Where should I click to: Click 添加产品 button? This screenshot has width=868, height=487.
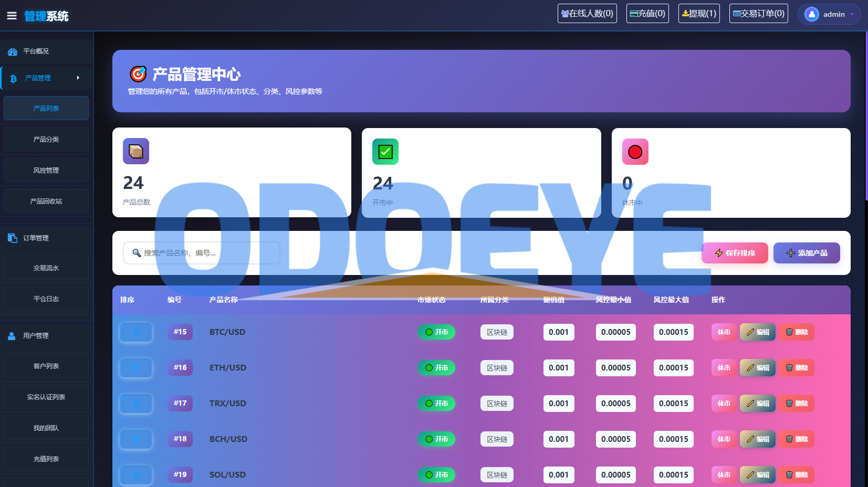(x=807, y=253)
